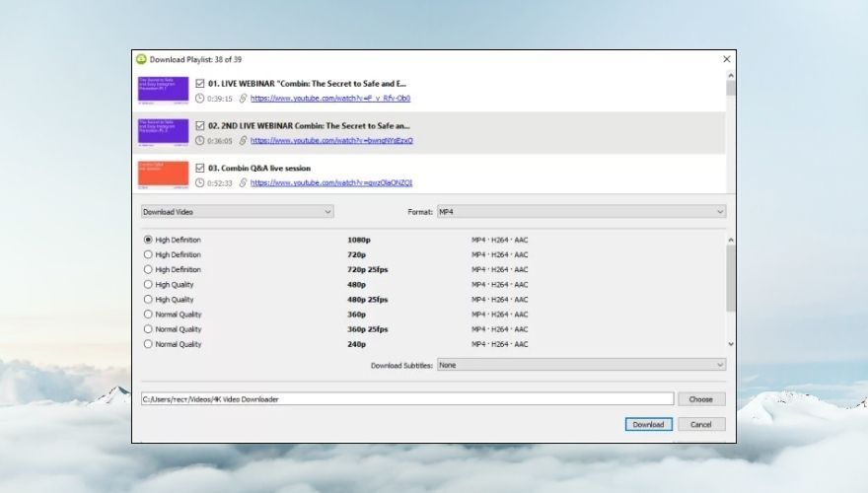Click the clock icon beside 0:36:05
The image size is (868, 493).
point(200,141)
